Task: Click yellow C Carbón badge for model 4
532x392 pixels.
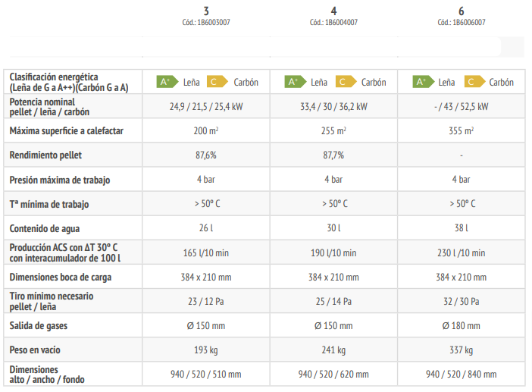Action: pos(346,82)
